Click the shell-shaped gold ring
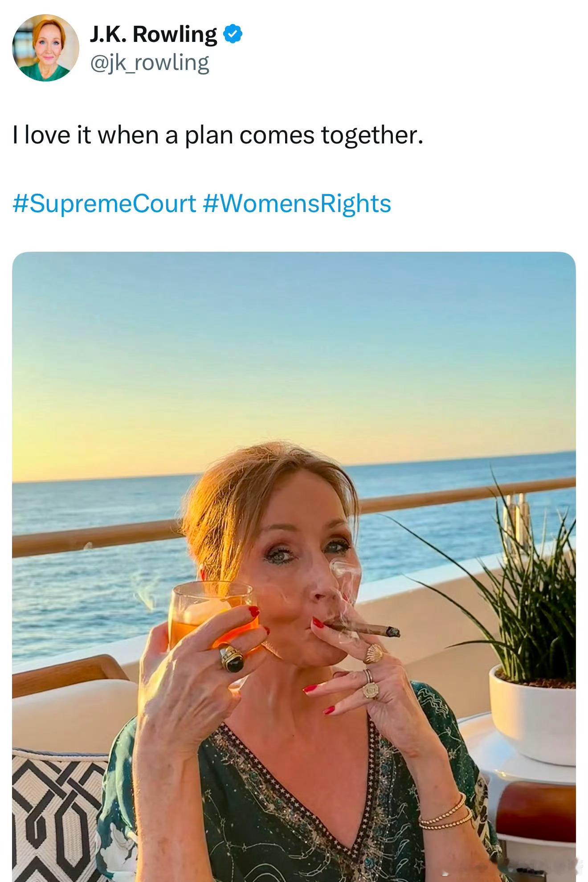This screenshot has height=882, width=588. coord(374,653)
